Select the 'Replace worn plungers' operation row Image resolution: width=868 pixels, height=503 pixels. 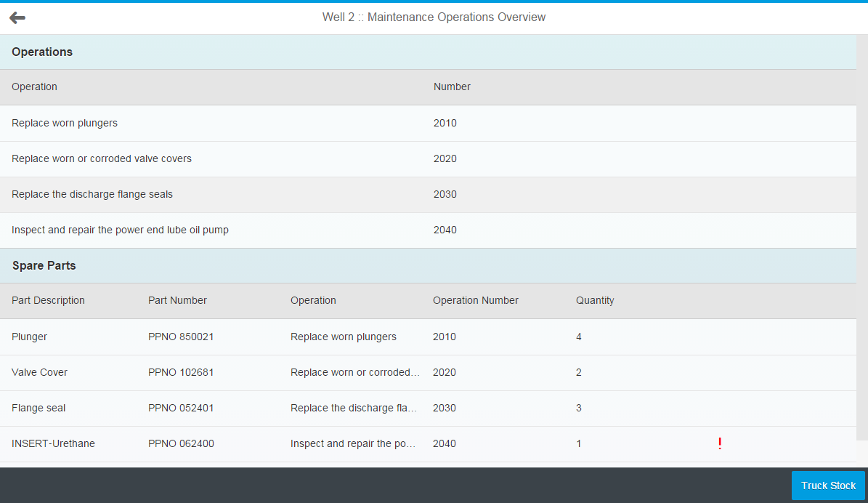(428, 123)
